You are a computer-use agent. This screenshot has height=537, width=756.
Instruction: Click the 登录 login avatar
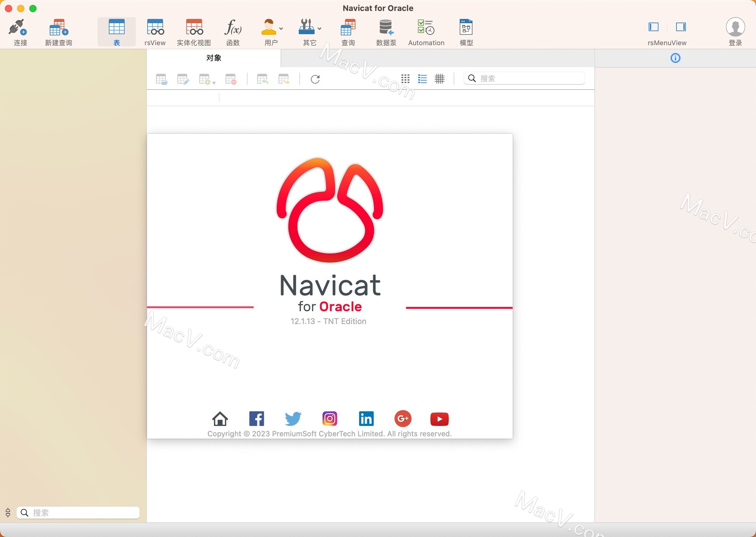(x=735, y=27)
